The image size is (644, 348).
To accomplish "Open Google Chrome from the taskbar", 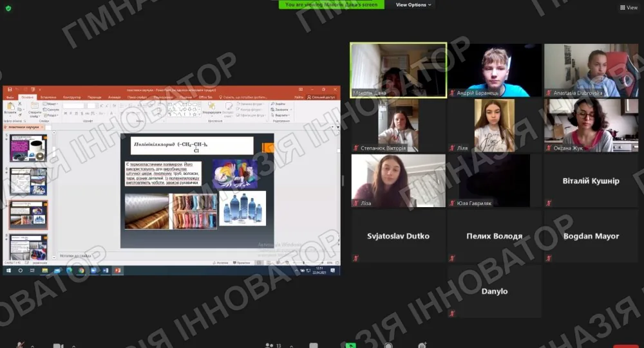I will [x=81, y=270].
